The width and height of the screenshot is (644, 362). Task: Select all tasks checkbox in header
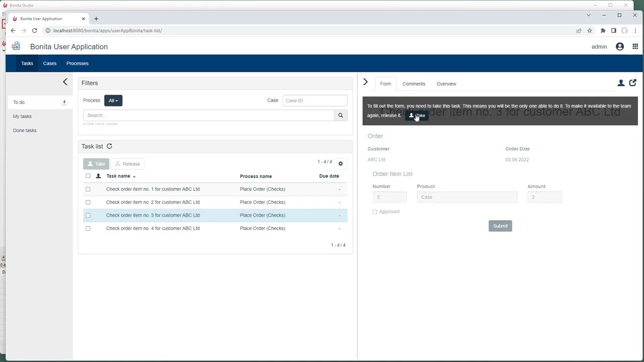(x=88, y=176)
